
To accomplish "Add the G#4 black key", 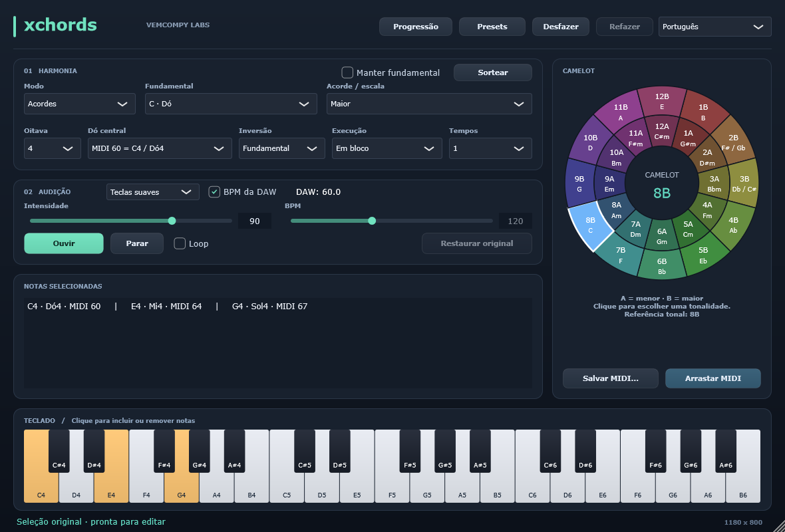I will pyautogui.click(x=200, y=450).
